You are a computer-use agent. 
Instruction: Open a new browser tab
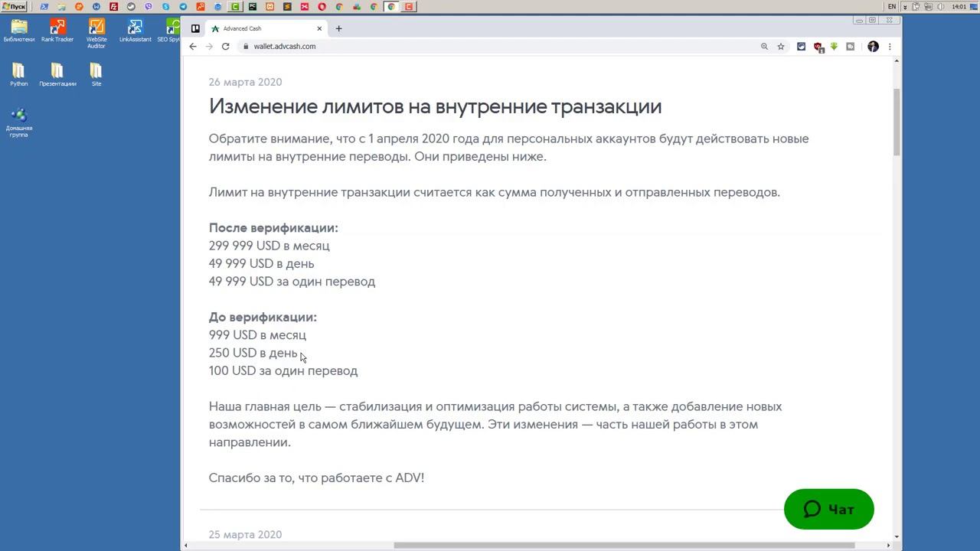point(339,28)
